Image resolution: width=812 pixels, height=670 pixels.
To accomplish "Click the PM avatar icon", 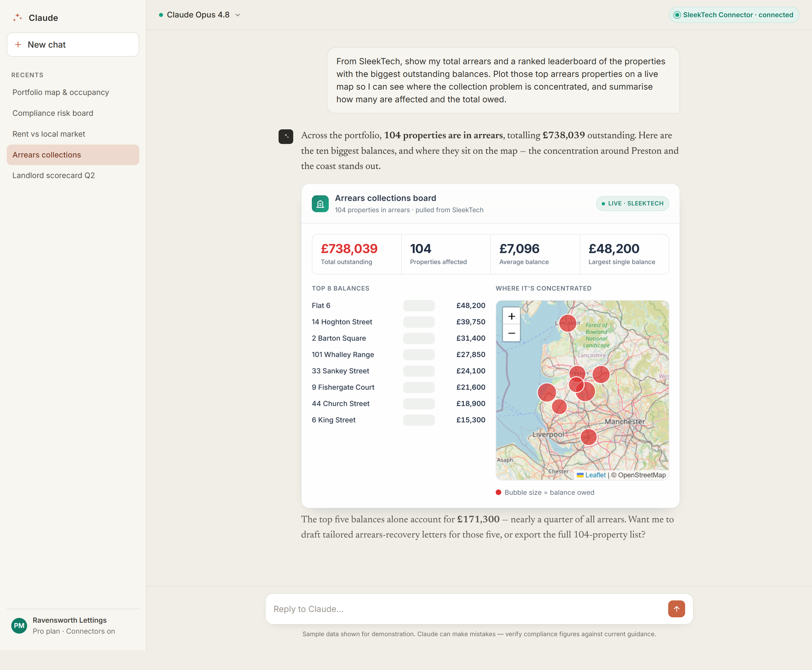I will point(19,625).
